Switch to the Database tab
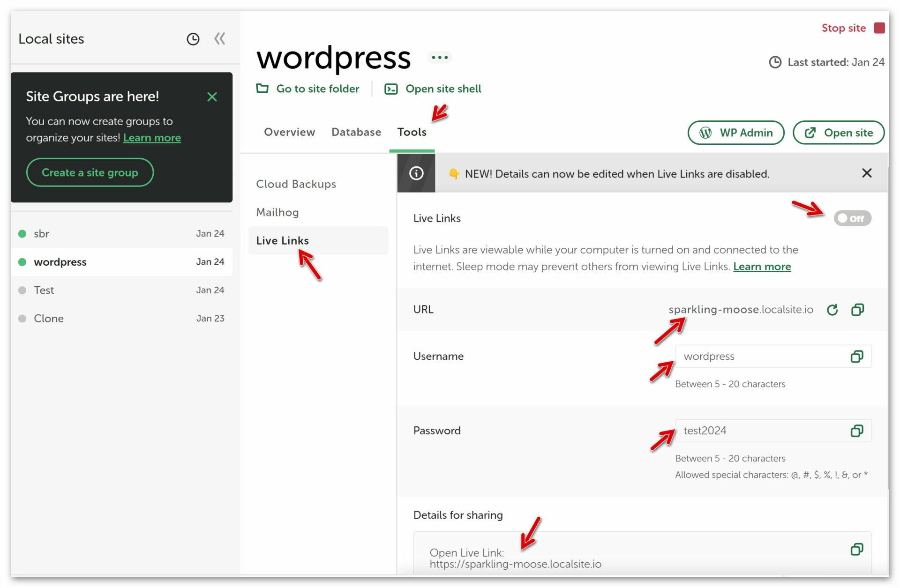The width and height of the screenshot is (900, 588). pyautogui.click(x=356, y=132)
